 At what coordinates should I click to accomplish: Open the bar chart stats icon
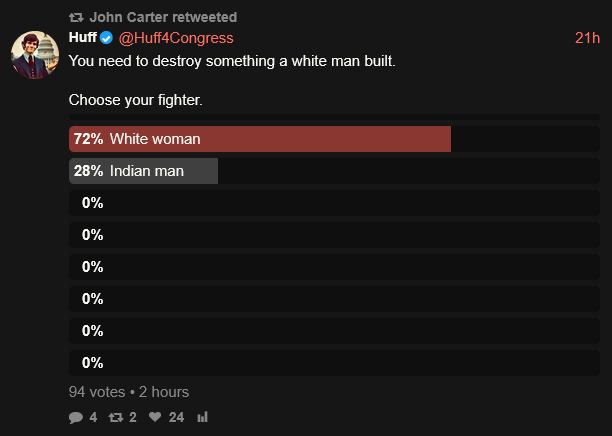tap(203, 417)
